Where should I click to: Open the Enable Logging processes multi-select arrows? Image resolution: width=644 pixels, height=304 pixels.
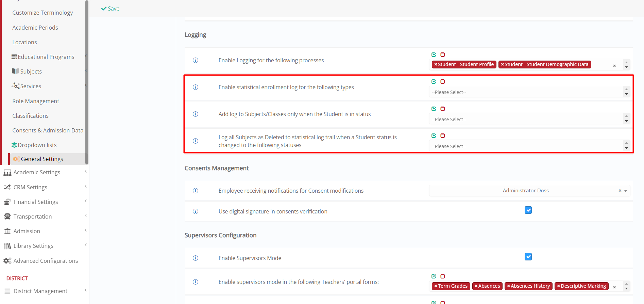pyautogui.click(x=626, y=64)
